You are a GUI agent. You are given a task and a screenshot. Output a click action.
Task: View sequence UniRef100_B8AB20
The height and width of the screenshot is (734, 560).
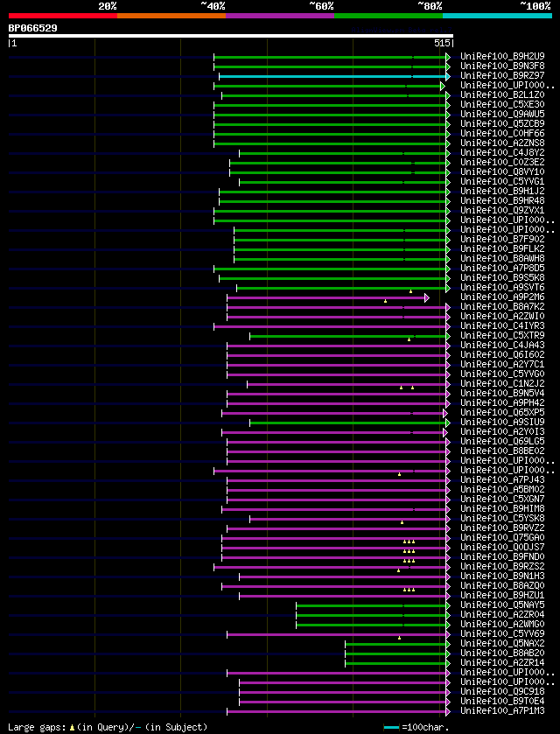[502, 654]
